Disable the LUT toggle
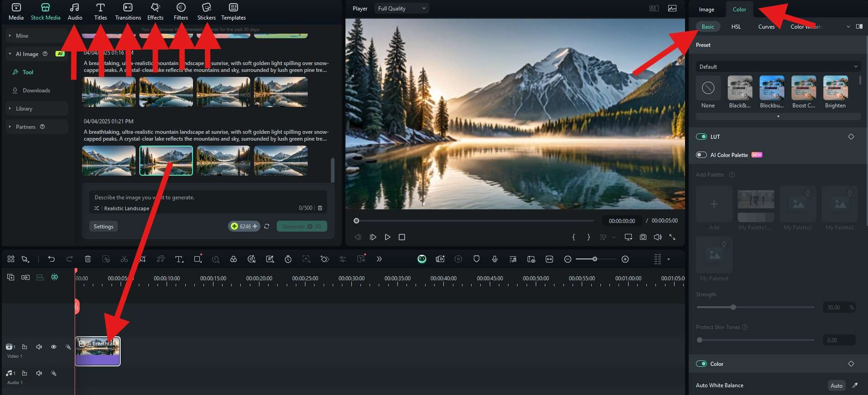Screen dimensions: 868x395 (701, 137)
